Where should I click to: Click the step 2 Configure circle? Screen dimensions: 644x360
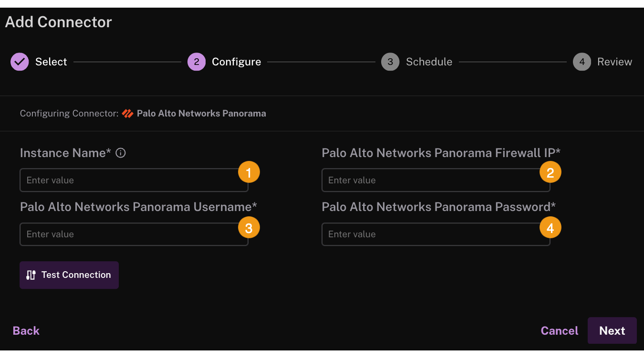197,62
